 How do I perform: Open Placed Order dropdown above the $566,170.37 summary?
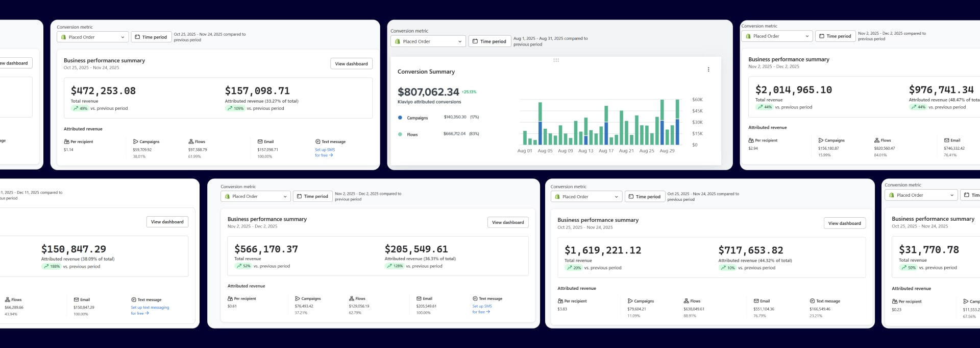[255, 196]
